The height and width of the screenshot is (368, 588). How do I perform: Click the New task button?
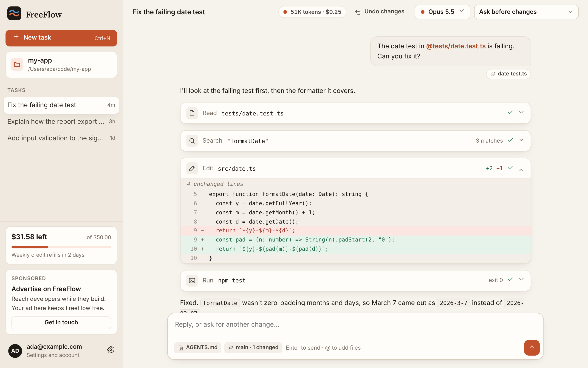pos(61,38)
